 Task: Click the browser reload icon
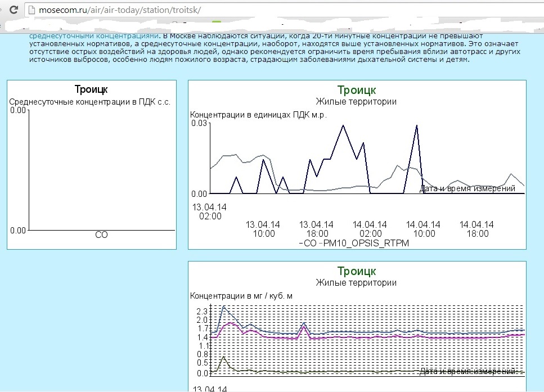14,10
